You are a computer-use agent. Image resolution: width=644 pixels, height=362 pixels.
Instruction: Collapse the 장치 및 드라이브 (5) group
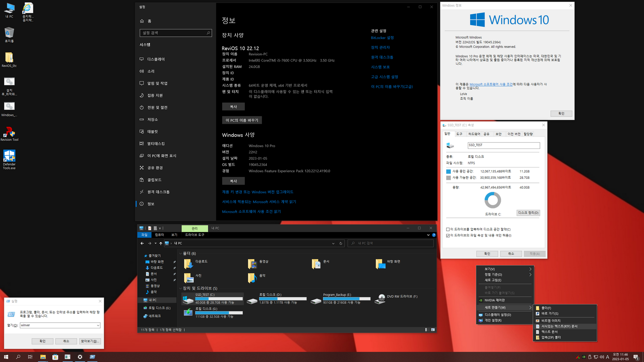tap(180, 289)
